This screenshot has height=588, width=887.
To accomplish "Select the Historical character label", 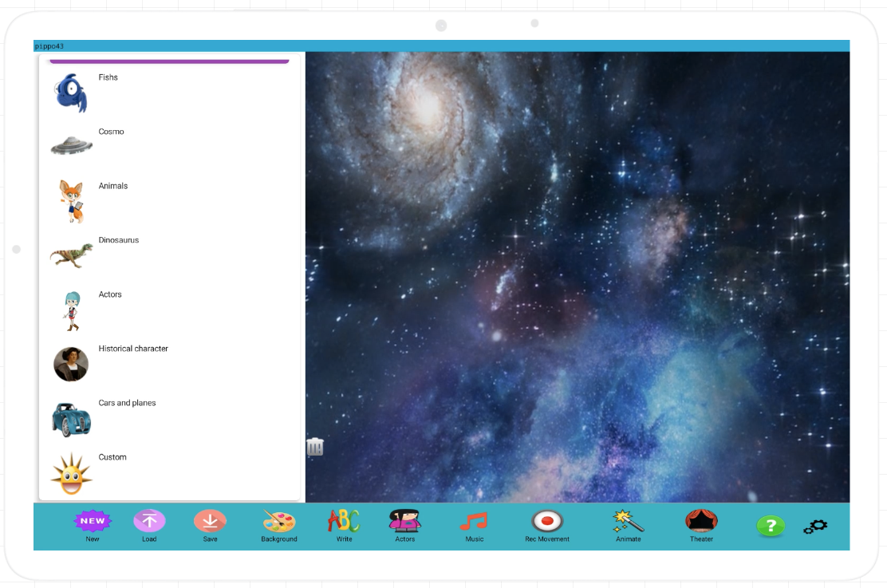I will [x=133, y=349].
